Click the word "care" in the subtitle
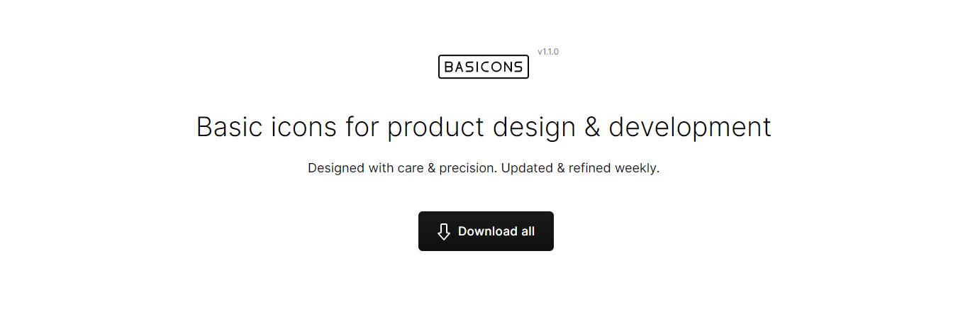This screenshot has width=980, height=317. pos(411,168)
